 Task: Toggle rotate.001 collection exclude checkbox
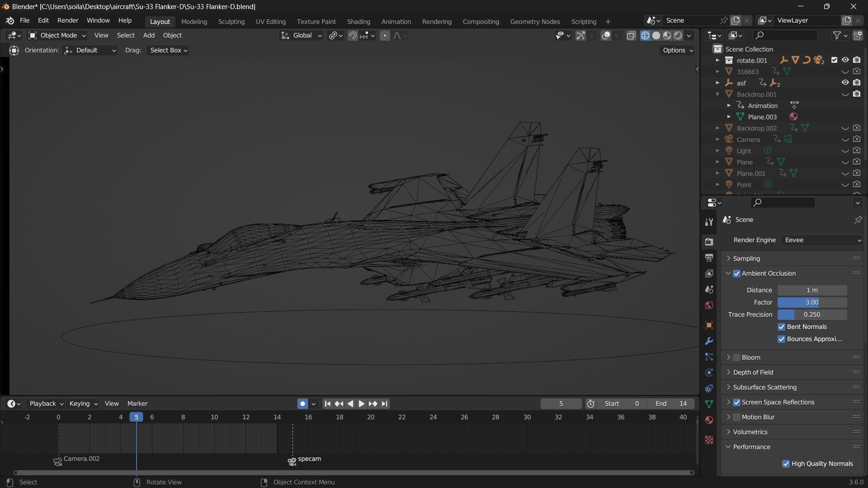[x=834, y=60]
